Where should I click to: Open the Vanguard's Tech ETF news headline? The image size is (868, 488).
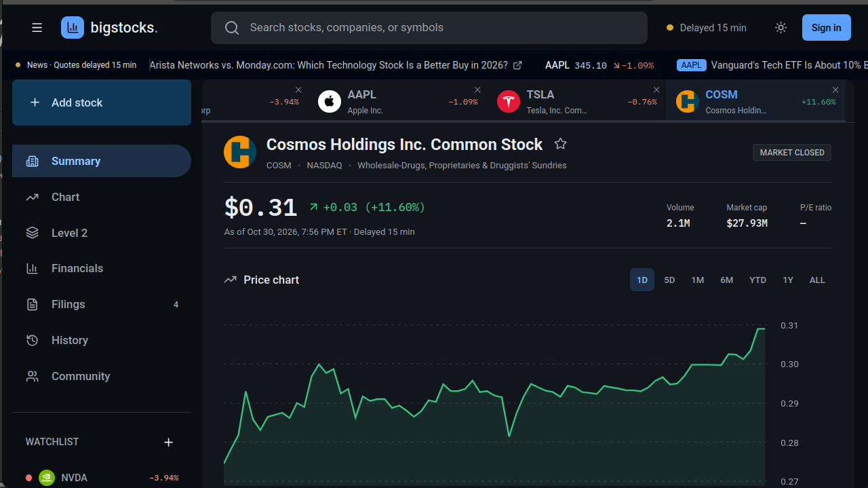[x=789, y=65]
